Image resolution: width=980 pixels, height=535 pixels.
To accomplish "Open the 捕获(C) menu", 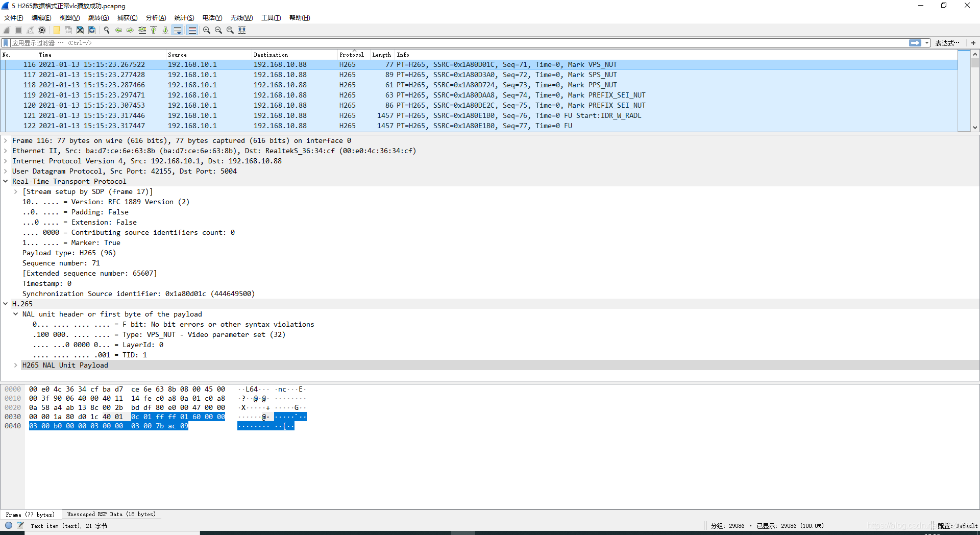I will (x=127, y=18).
